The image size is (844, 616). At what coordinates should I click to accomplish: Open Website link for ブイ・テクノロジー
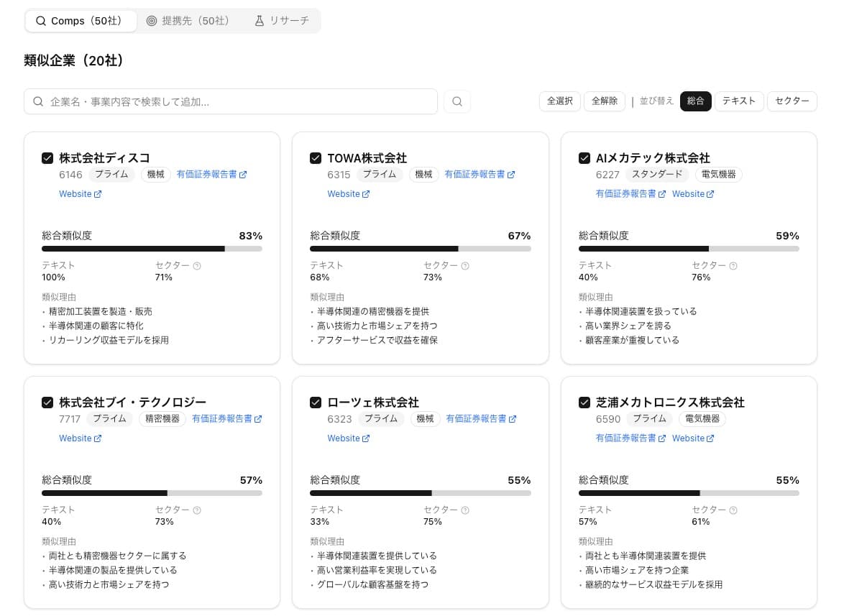click(81, 438)
